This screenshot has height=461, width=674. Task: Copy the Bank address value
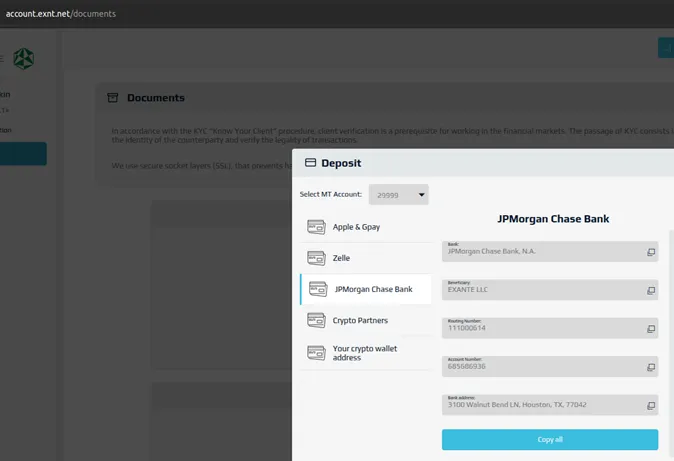[x=651, y=406]
